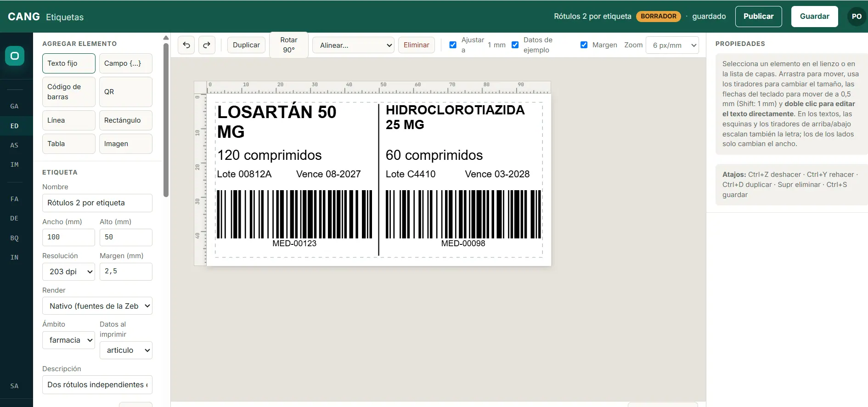Open the FA sidebar section

[x=15, y=199]
